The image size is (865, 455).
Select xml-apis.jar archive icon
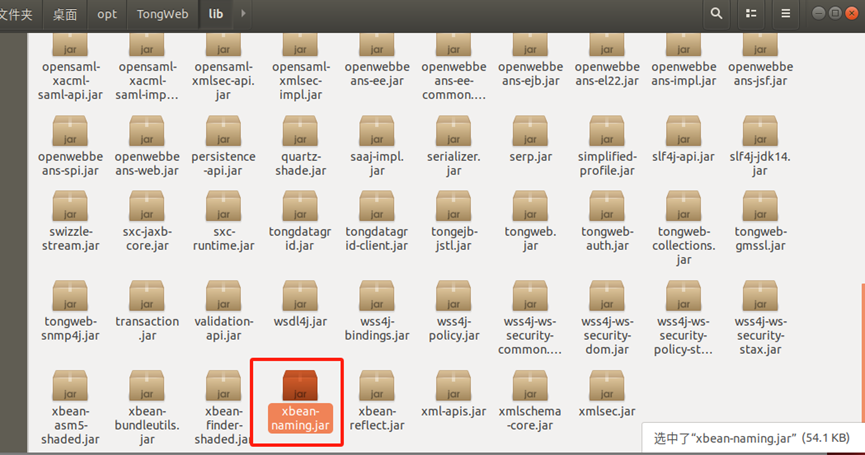click(x=453, y=386)
